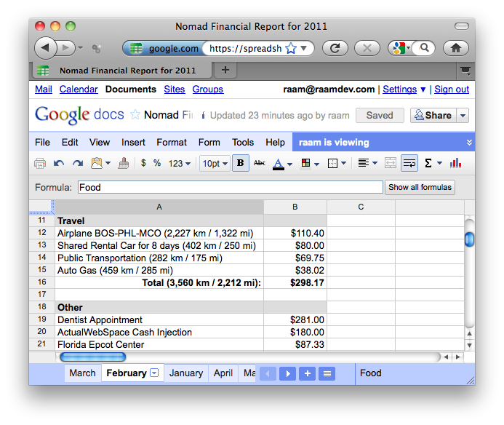The height and width of the screenshot is (425, 504).
Task: Open February sheet tab dropdown arrow
Action: tap(154, 373)
